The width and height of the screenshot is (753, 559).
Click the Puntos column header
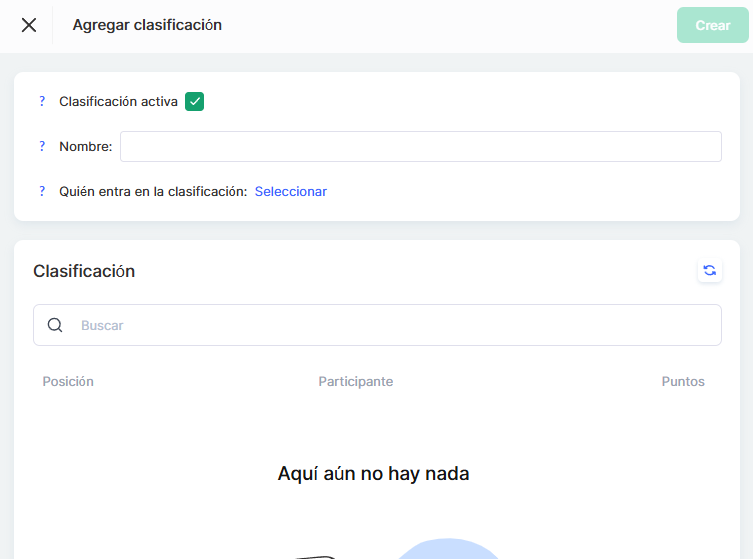click(683, 381)
